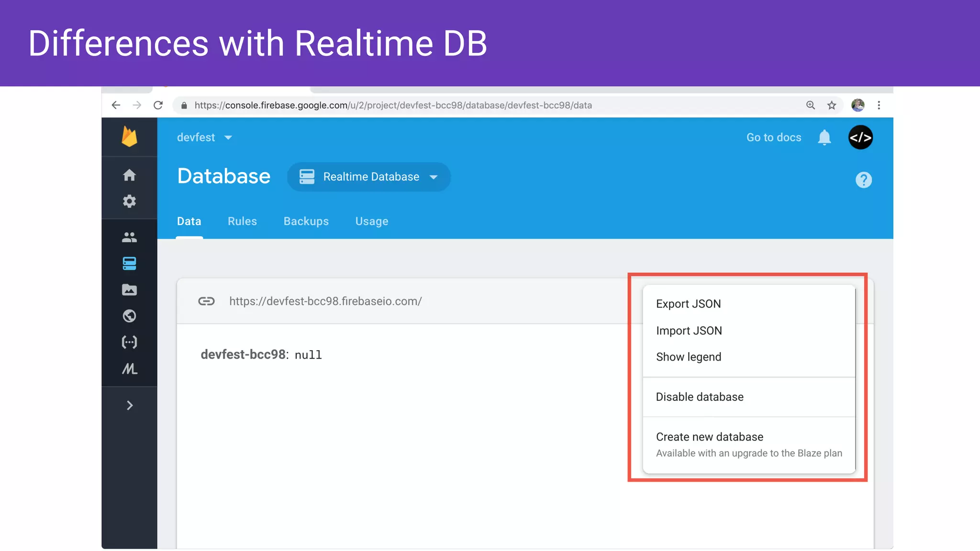Choose Disable database from the menu
Screen dimensions: 980x551
click(x=749, y=397)
